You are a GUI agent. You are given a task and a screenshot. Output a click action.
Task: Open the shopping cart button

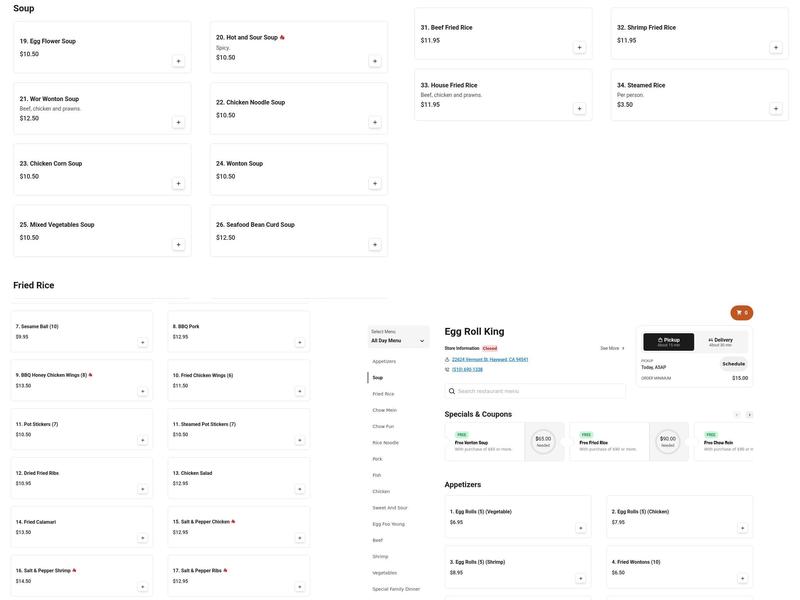tap(741, 313)
